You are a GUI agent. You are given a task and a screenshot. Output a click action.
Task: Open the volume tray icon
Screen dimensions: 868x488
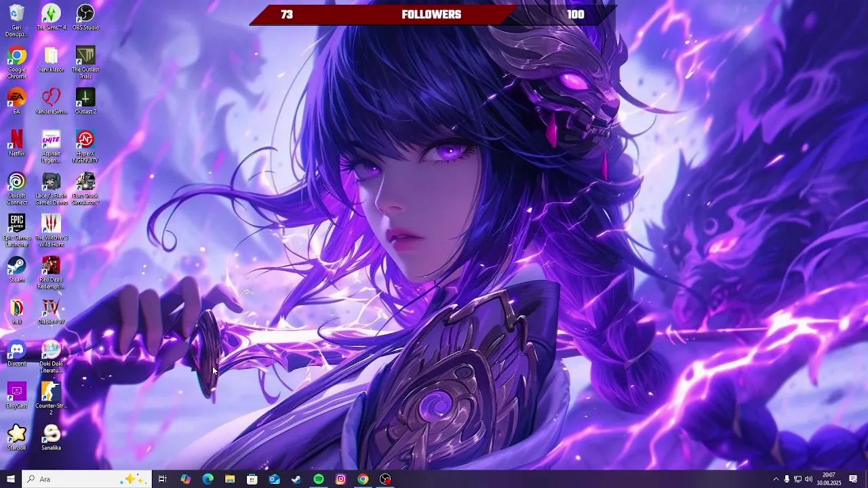pos(808,479)
